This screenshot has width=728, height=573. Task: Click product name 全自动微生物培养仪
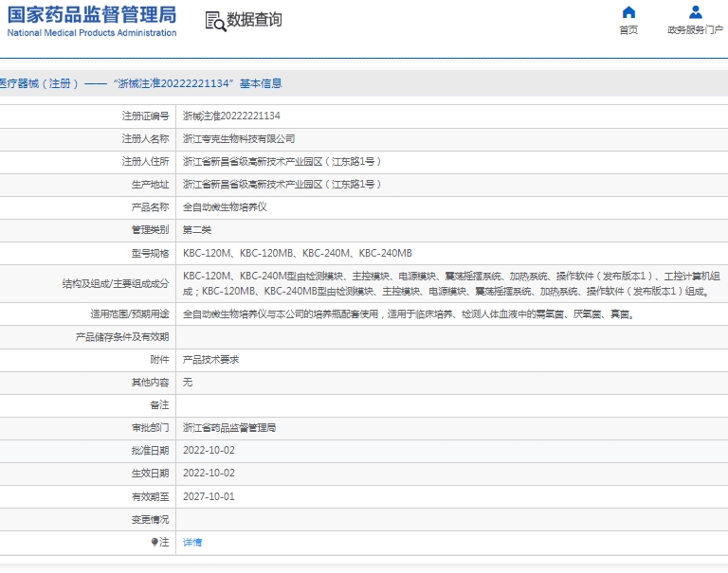225,207
